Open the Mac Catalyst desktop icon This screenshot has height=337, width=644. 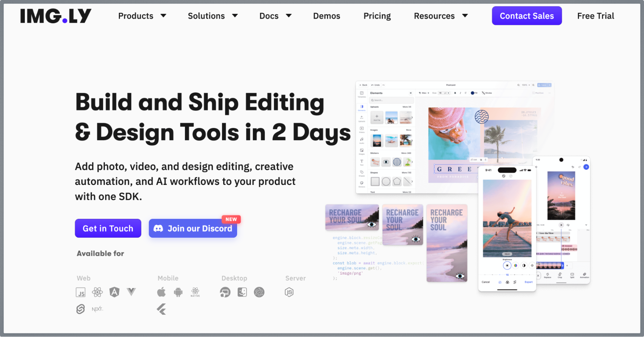pyautogui.click(x=225, y=292)
